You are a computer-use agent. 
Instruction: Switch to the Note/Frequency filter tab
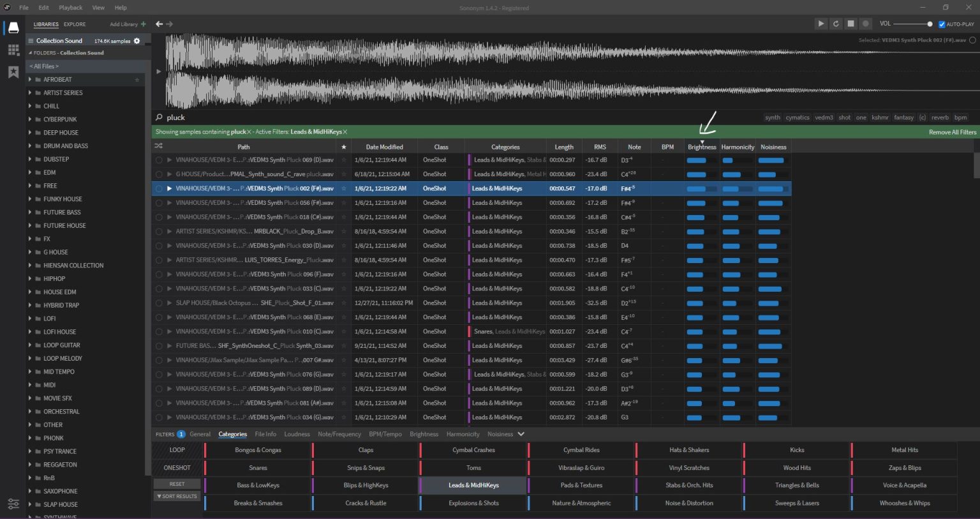tap(339, 434)
